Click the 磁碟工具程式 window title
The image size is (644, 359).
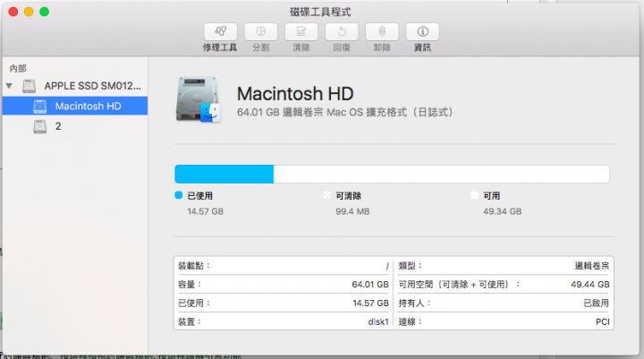[x=320, y=12]
